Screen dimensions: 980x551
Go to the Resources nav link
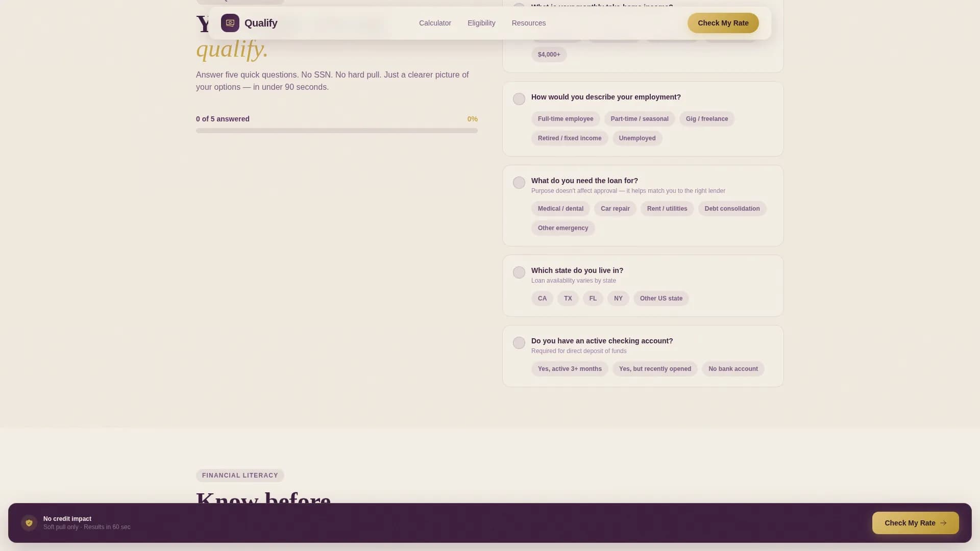point(529,23)
